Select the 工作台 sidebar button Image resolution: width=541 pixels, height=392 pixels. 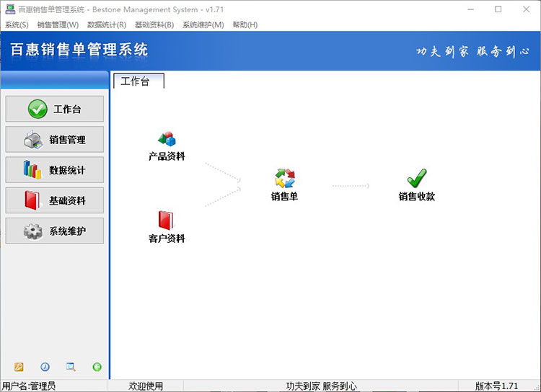click(x=55, y=109)
